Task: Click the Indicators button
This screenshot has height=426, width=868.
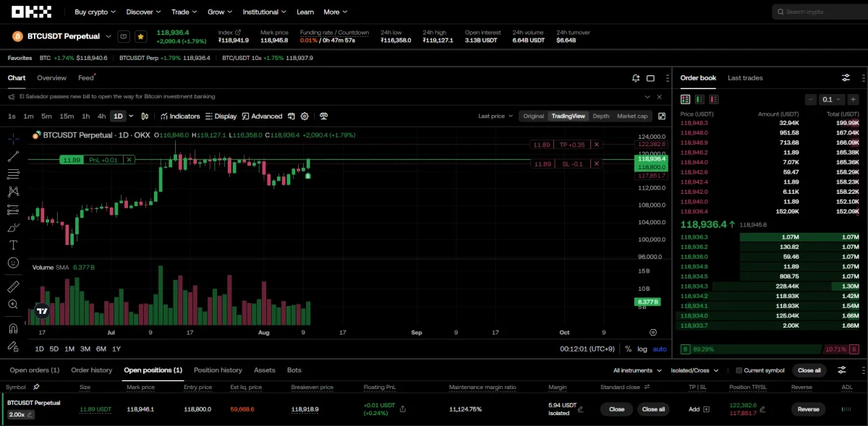Action: pyautogui.click(x=180, y=116)
